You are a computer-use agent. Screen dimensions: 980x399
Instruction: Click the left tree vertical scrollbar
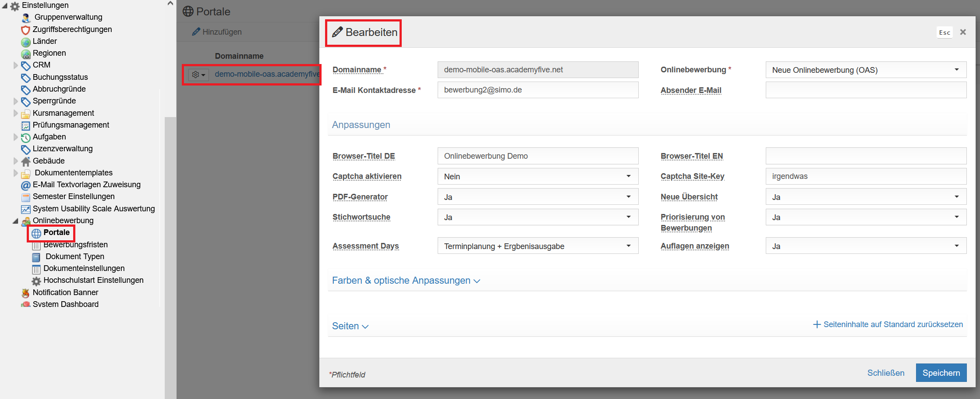click(170, 258)
